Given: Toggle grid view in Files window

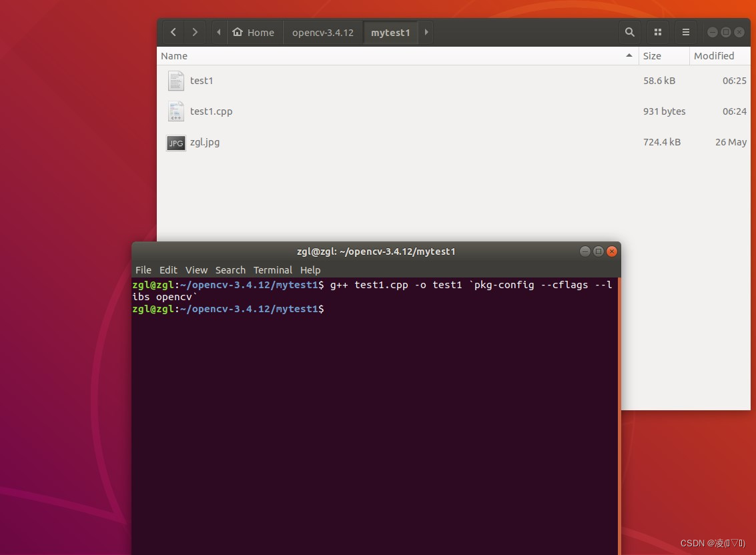Looking at the screenshot, I should click(658, 32).
